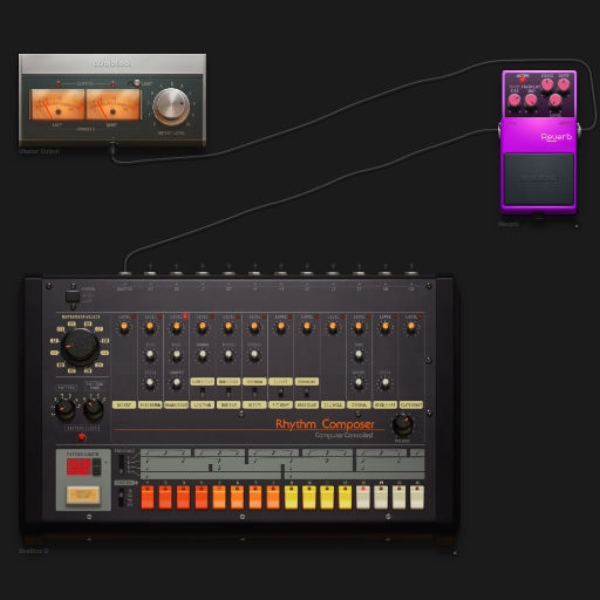Adjust the Bass Drum level knob

pos(150,328)
